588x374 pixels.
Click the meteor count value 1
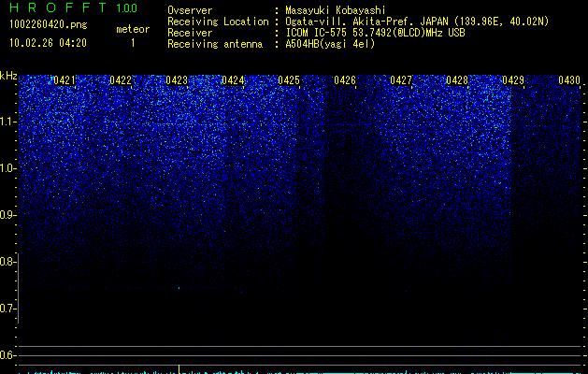coord(133,43)
